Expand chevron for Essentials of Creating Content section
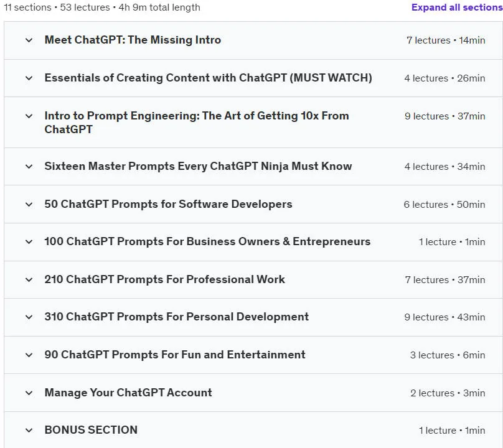 pyautogui.click(x=29, y=78)
